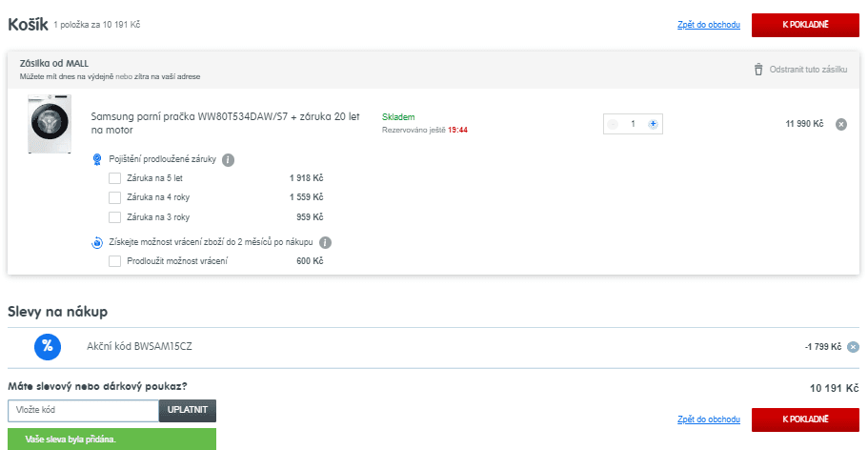Check the 5-year warranty box
The height and width of the screenshot is (450, 868).
click(x=114, y=178)
